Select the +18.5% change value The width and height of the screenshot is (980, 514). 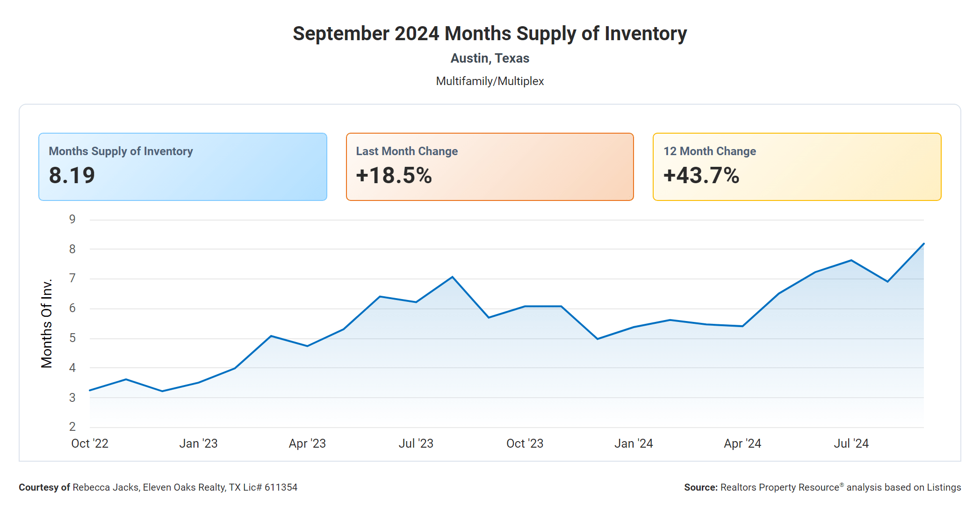tap(394, 176)
